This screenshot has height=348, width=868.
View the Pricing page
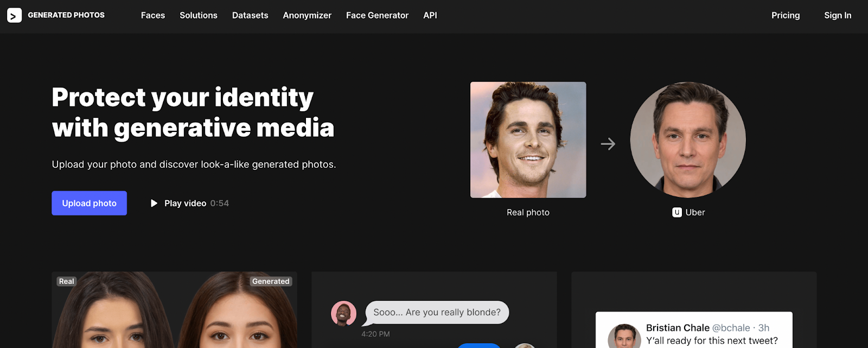coord(786,15)
